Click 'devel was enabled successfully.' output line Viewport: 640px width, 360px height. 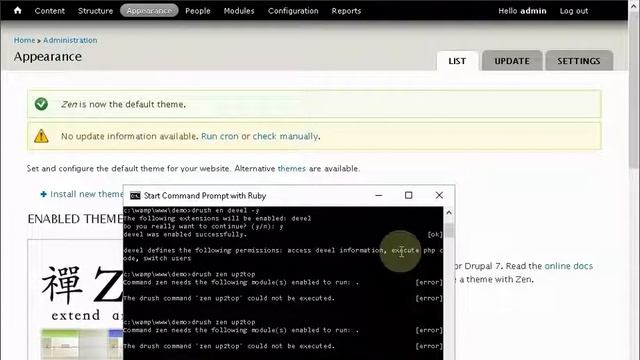[184, 235]
